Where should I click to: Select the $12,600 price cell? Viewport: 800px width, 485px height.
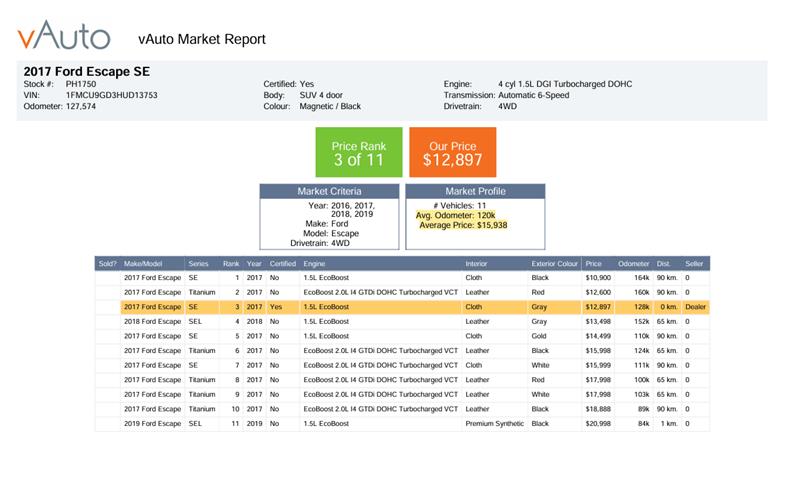(598, 292)
